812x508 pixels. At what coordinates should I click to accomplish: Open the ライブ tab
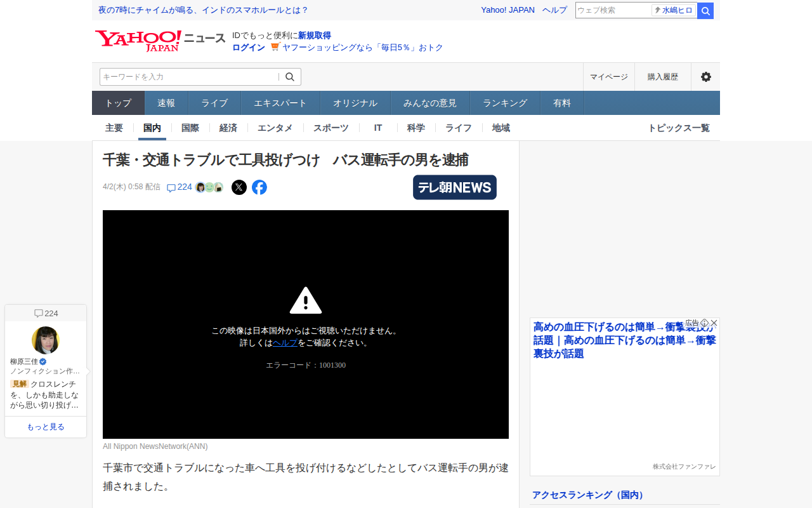click(x=214, y=103)
